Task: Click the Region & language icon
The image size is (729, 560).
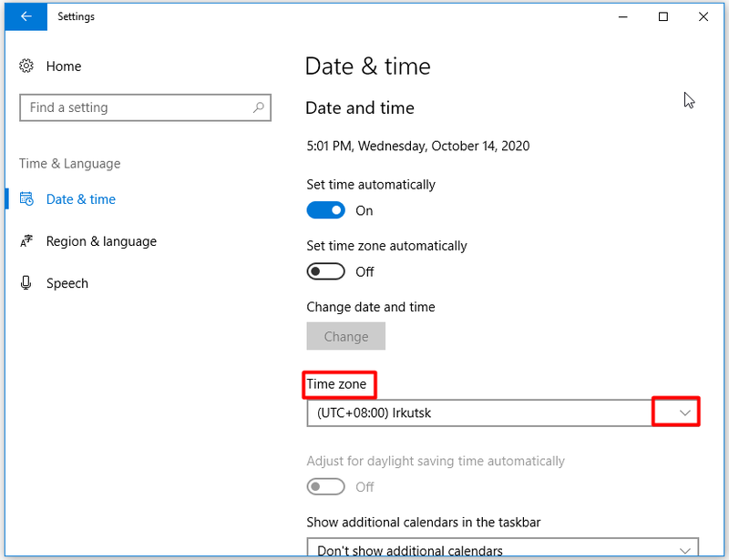Action: click(x=26, y=240)
